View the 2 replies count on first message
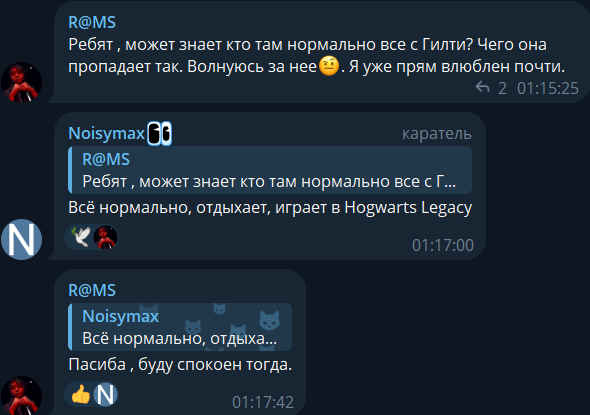The image size is (590, 415). 502,88
